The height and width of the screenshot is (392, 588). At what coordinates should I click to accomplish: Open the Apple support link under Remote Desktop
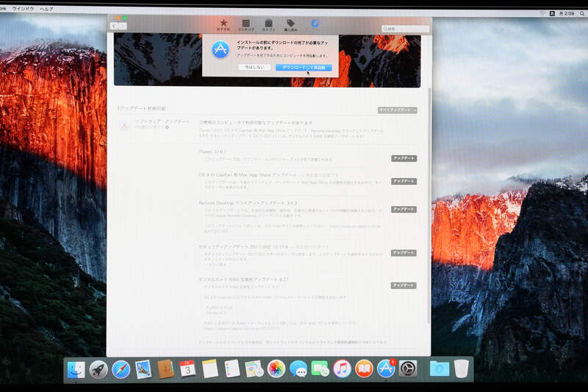(x=354, y=227)
